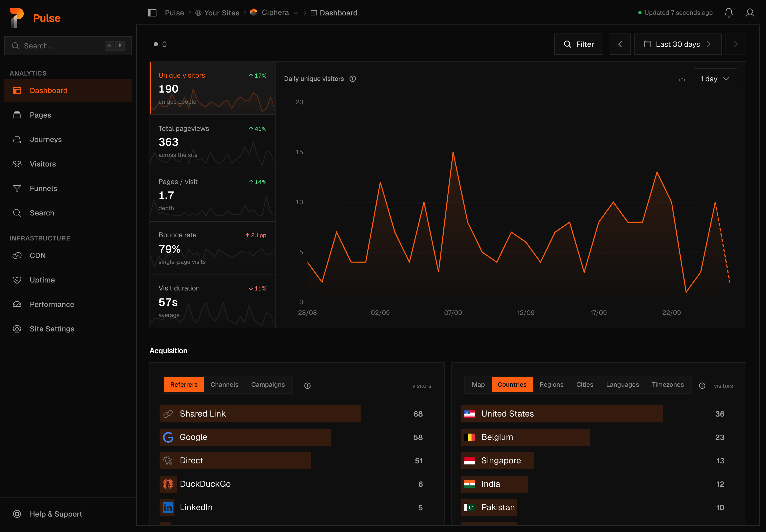Click the Ciphera site logo icon
Viewport: 766px width, 532px height.
click(x=254, y=12)
